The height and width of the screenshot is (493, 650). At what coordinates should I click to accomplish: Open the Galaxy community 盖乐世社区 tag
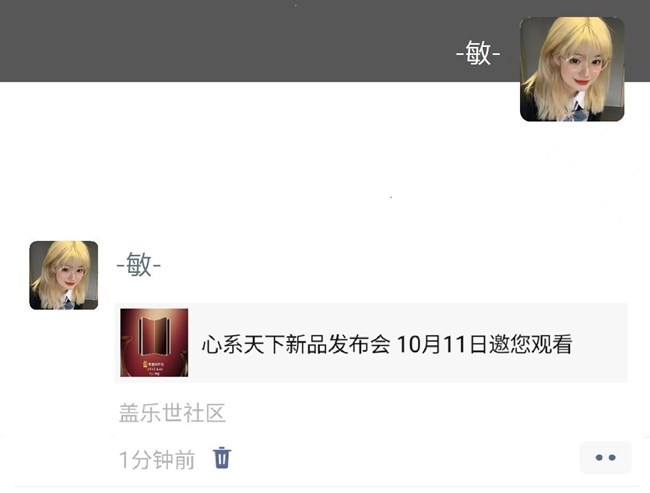tap(172, 413)
